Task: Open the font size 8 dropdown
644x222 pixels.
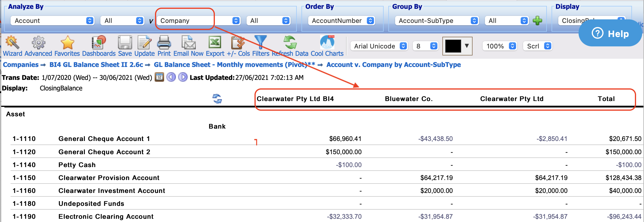Action: pyautogui.click(x=425, y=46)
